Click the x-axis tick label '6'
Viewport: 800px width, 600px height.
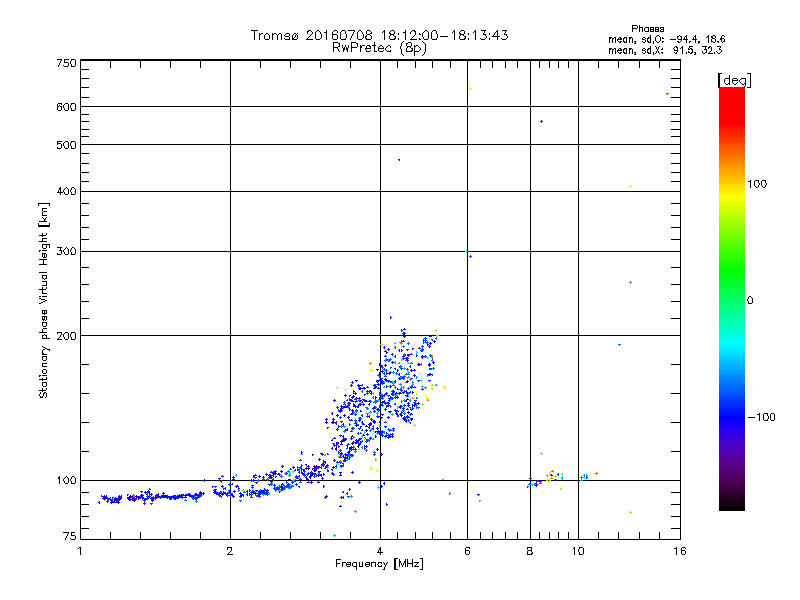pos(467,551)
